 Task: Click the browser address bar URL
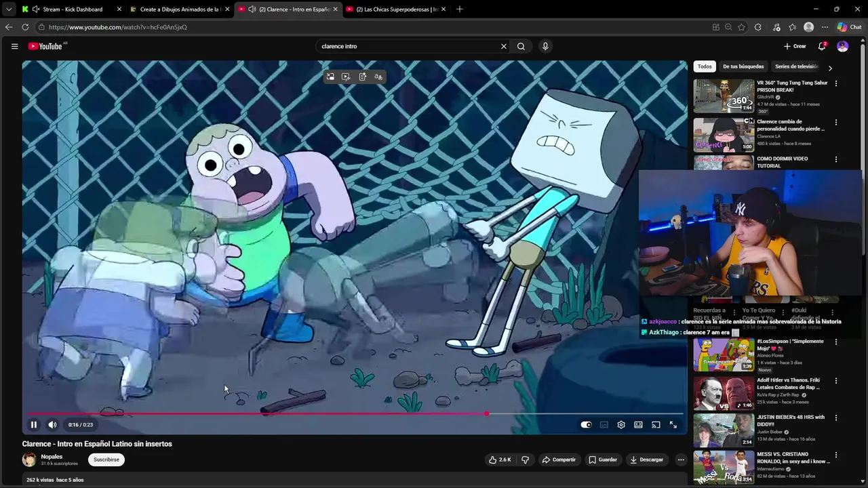tap(117, 27)
